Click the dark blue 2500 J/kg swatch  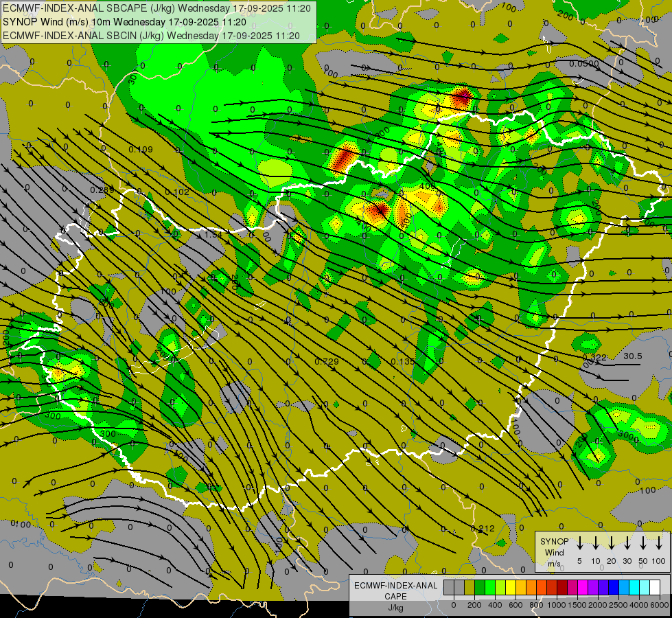614,588
